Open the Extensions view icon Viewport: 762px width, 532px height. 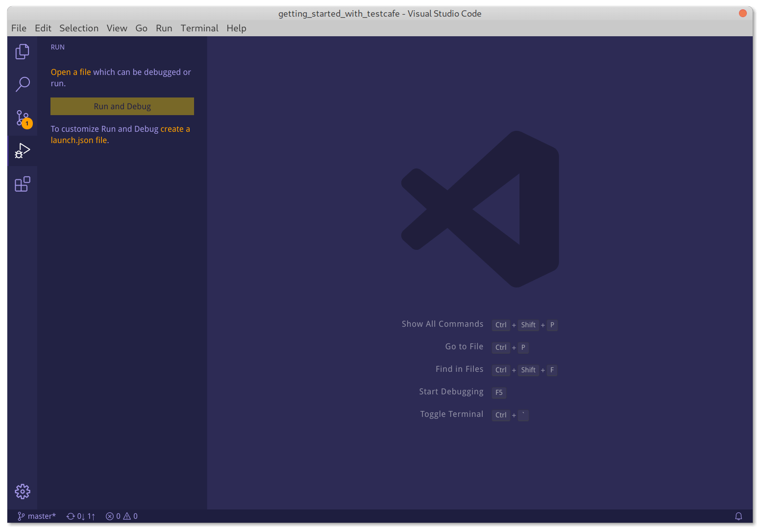[x=23, y=184]
